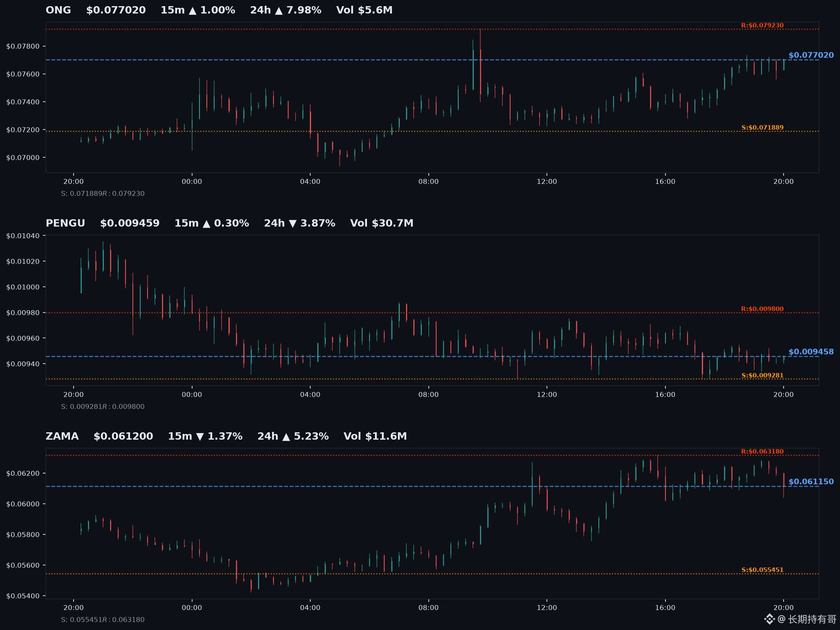Select PENGU 24h change 3.87%
The height and width of the screenshot is (630, 840).
click(300, 223)
